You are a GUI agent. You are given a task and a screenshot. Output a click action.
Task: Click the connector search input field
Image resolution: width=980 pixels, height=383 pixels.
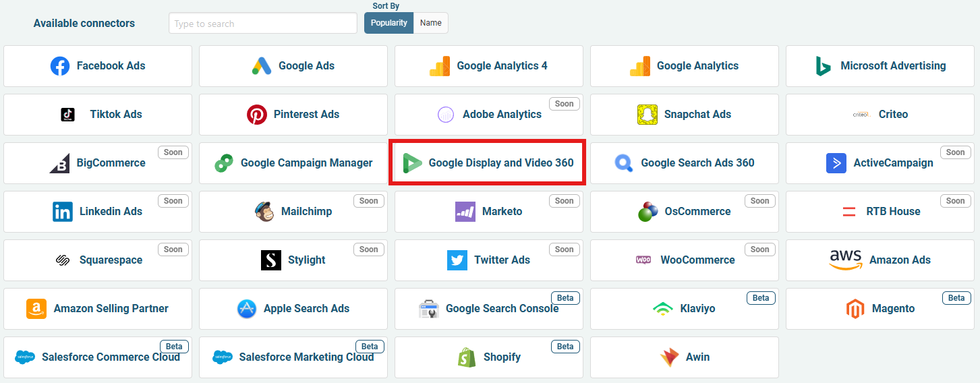click(x=263, y=24)
